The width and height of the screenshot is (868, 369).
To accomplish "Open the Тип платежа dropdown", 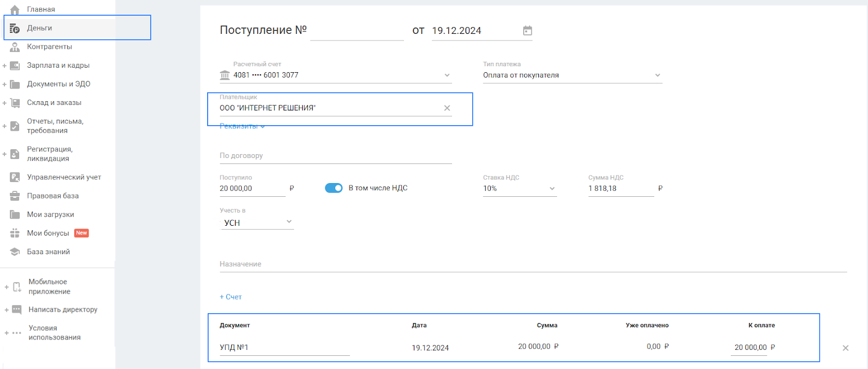I will pos(657,75).
